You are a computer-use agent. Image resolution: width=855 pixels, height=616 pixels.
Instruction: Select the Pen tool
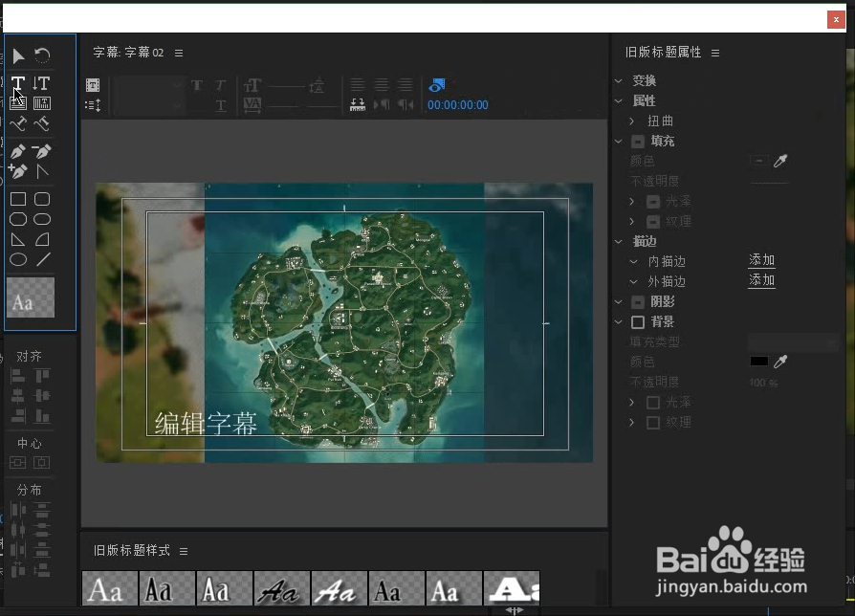pyautogui.click(x=18, y=151)
